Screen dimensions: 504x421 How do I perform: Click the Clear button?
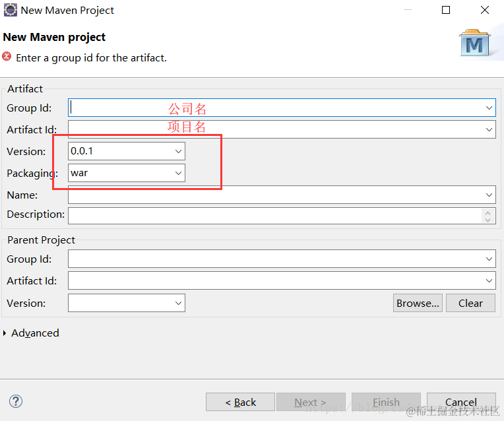[x=470, y=303]
